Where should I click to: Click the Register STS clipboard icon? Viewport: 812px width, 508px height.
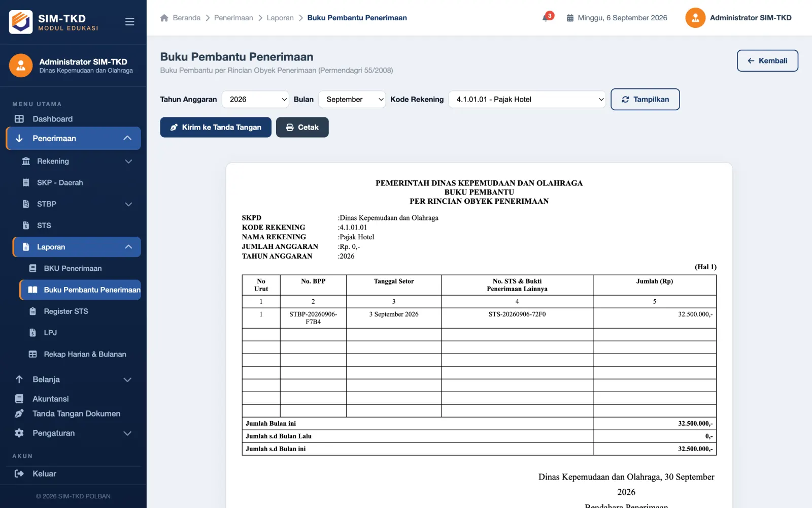[x=32, y=311]
